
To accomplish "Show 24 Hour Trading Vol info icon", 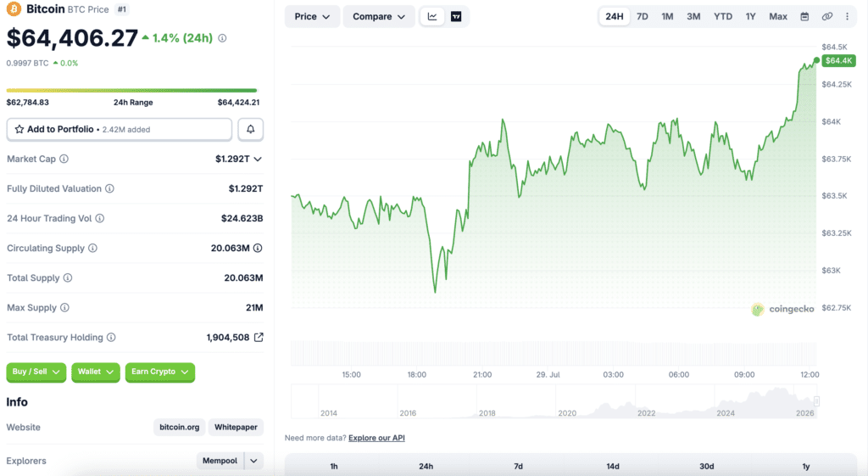I will click(x=100, y=218).
